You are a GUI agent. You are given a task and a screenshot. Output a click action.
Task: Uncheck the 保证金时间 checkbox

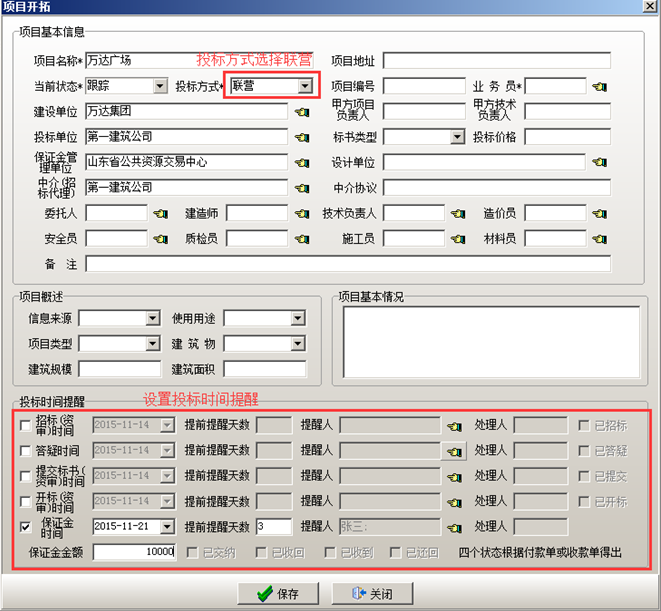25,526
